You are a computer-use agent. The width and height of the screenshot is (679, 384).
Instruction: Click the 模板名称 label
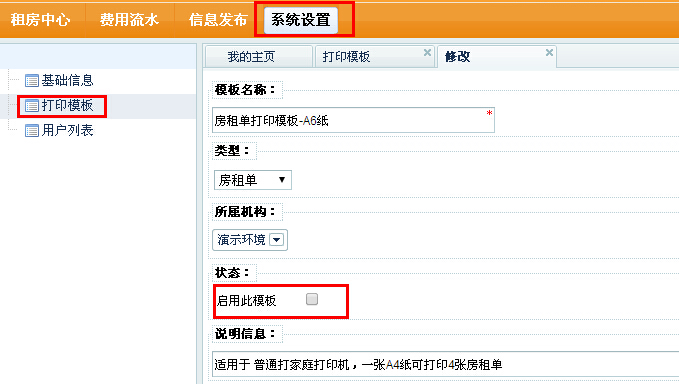pos(245,90)
